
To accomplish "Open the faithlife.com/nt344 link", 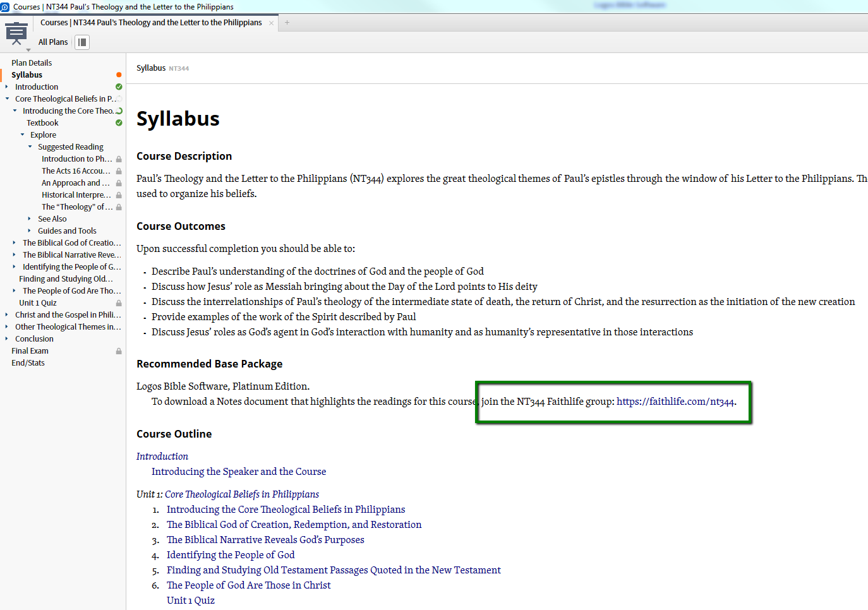I will (x=675, y=402).
